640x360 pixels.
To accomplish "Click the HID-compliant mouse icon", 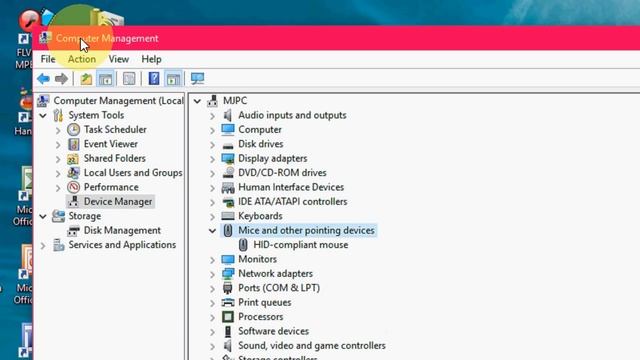I will coord(243,245).
